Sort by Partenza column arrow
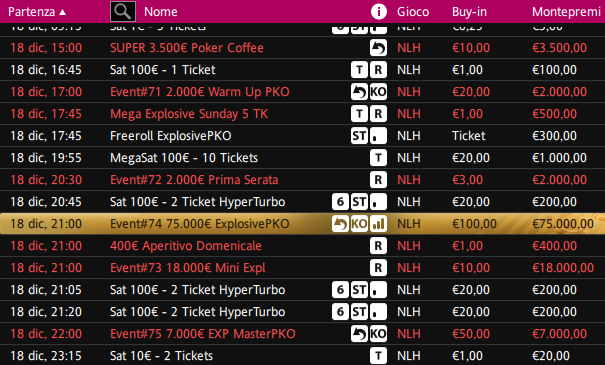 click(63, 12)
